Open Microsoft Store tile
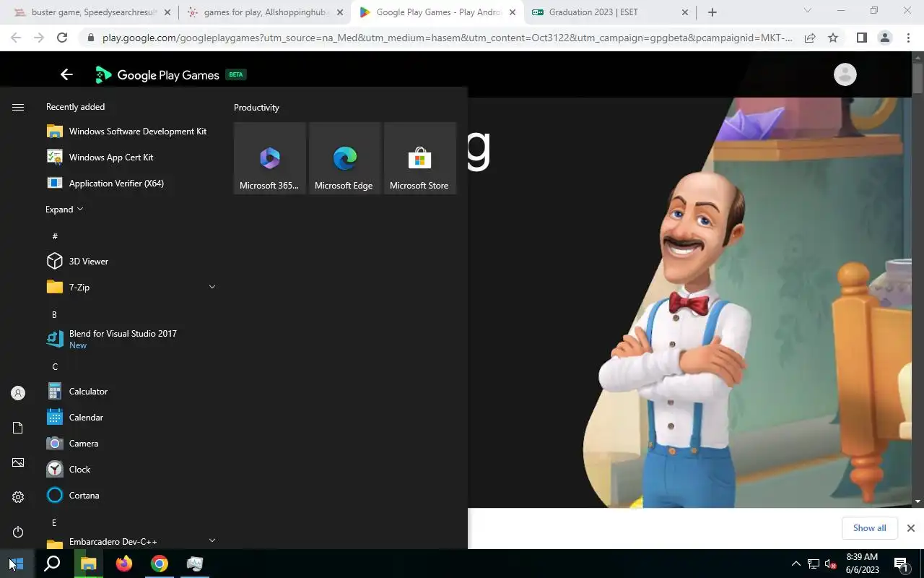Viewport: 924px width, 578px height. point(420,158)
